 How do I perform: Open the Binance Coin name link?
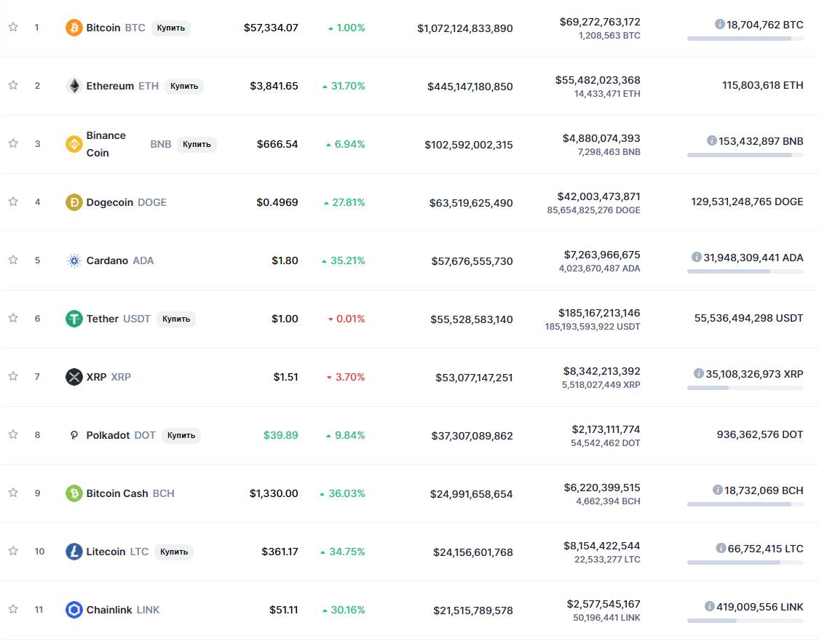pos(106,144)
